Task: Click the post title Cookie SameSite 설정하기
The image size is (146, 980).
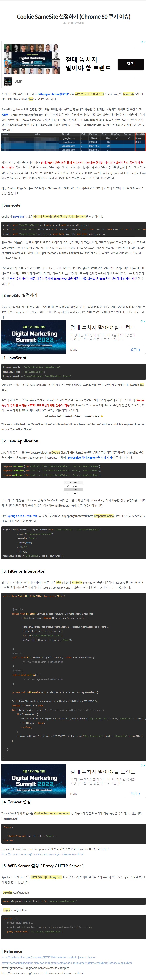Action: click(x=74, y=16)
